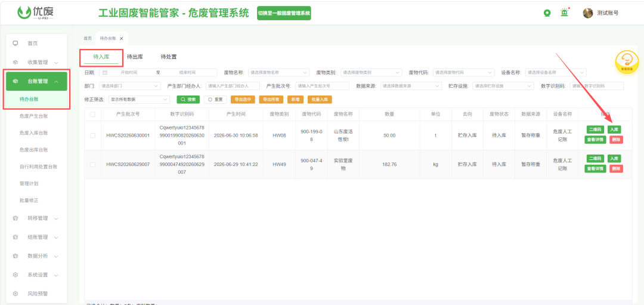
Task: Open 危废产生台账 in sidebar
Action: pyautogui.click(x=34, y=116)
